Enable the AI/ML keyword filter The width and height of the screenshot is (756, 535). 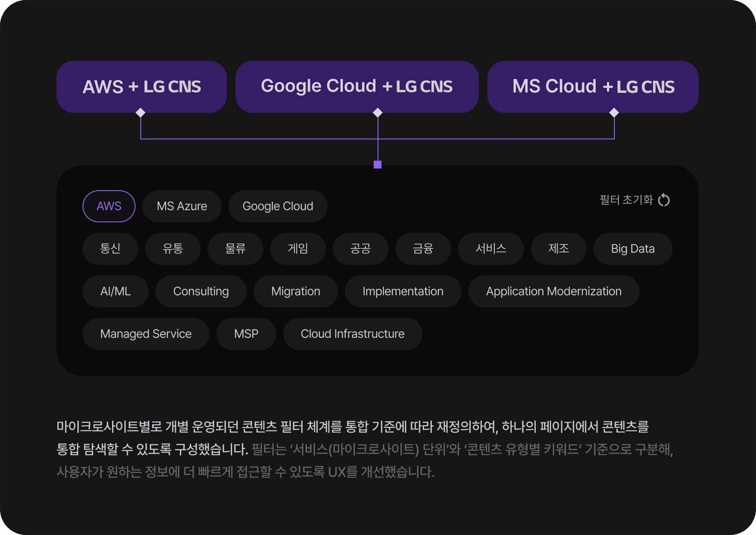[116, 291]
